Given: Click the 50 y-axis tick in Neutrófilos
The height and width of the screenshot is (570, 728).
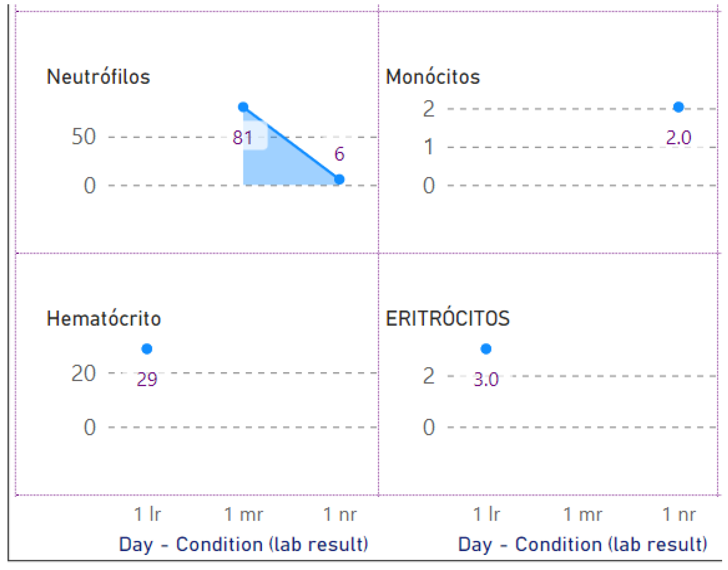Looking at the screenshot, I should coord(84,136).
